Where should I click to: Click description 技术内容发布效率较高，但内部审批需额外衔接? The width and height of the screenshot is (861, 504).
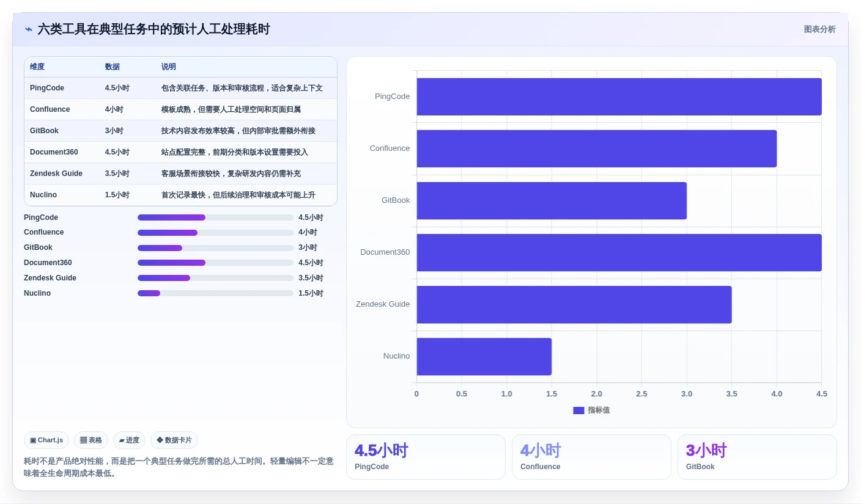coord(238,131)
